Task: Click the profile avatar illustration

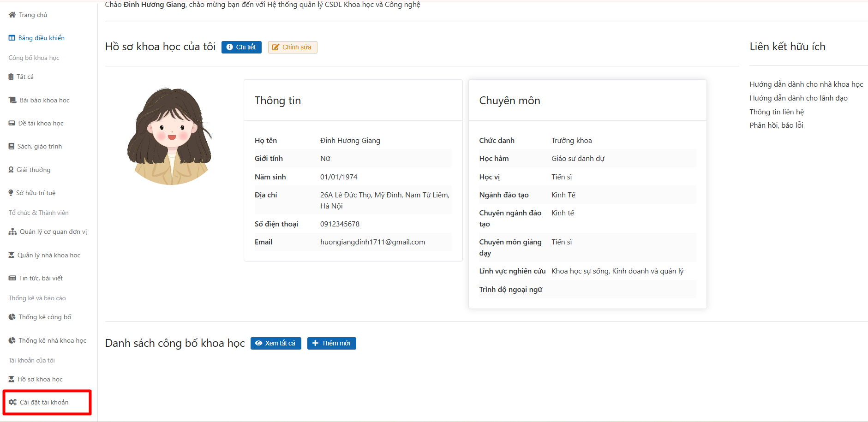Action: coord(171,137)
